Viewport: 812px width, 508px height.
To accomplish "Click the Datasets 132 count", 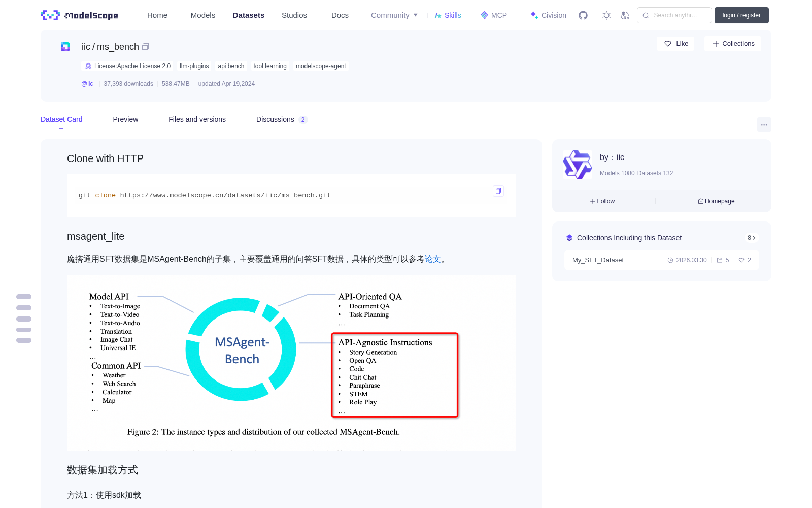I will point(655,173).
